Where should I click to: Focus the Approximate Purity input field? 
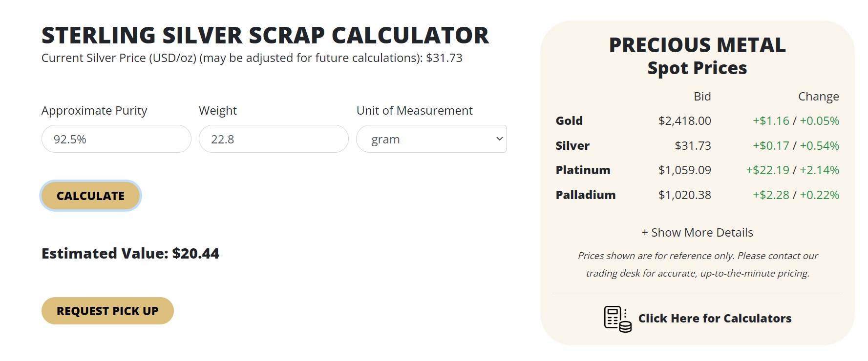pyautogui.click(x=116, y=139)
